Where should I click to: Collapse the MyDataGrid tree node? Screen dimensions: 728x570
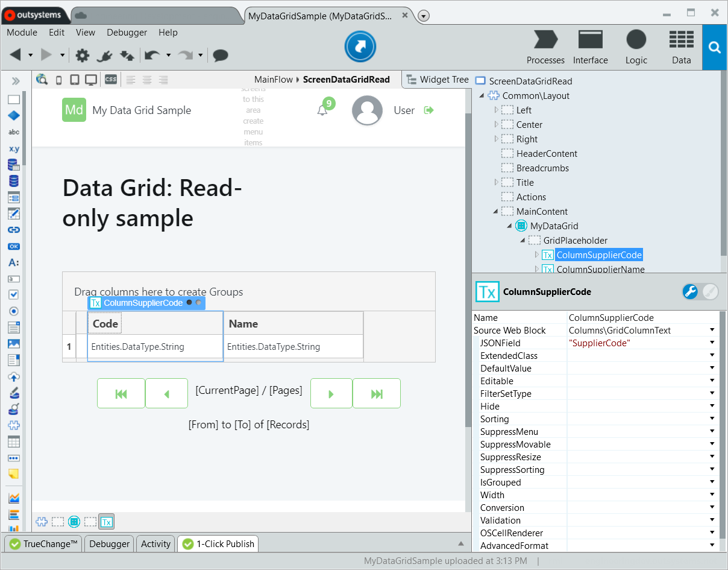(x=509, y=226)
